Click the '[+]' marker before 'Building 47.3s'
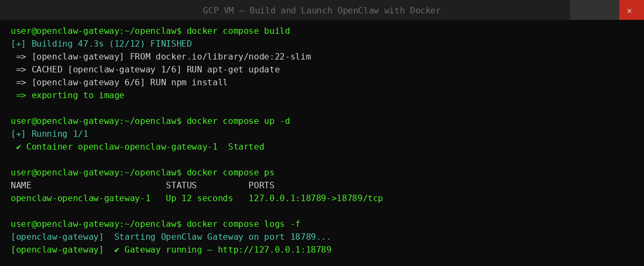This screenshot has height=266, width=644. pyautogui.click(x=18, y=44)
